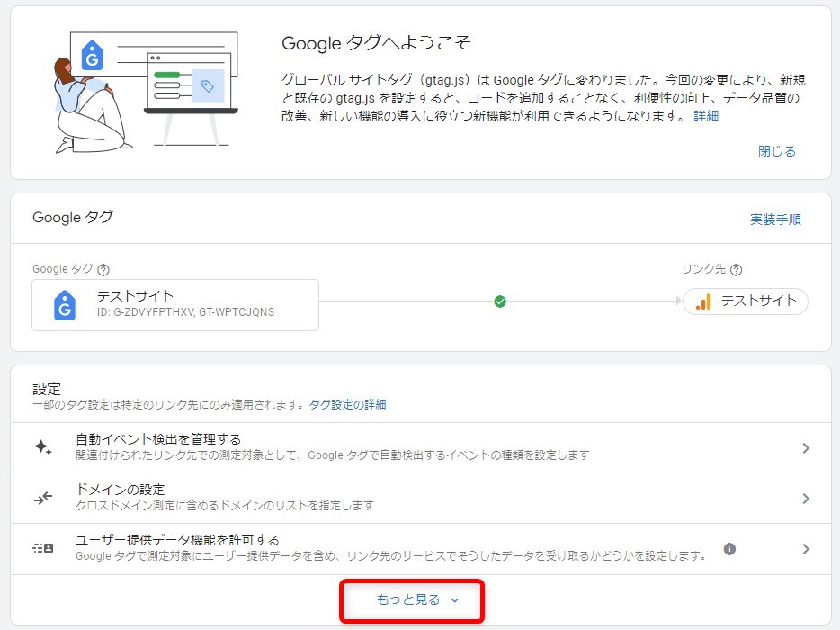
Task: Click the green connection status checkmark
Action: tap(500, 301)
